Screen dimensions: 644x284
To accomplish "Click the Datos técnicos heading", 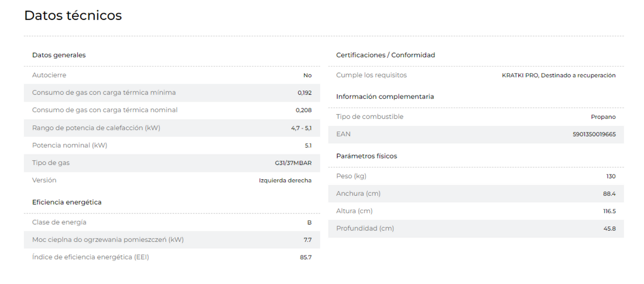I will tap(73, 16).
